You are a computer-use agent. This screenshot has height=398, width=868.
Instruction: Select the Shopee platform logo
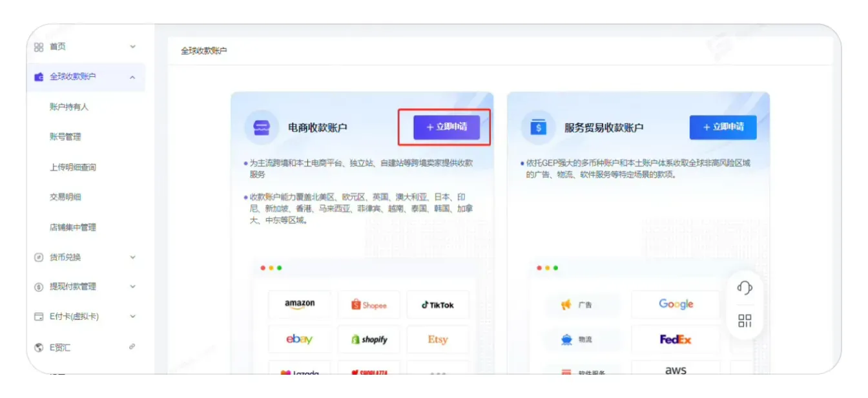[x=369, y=305]
